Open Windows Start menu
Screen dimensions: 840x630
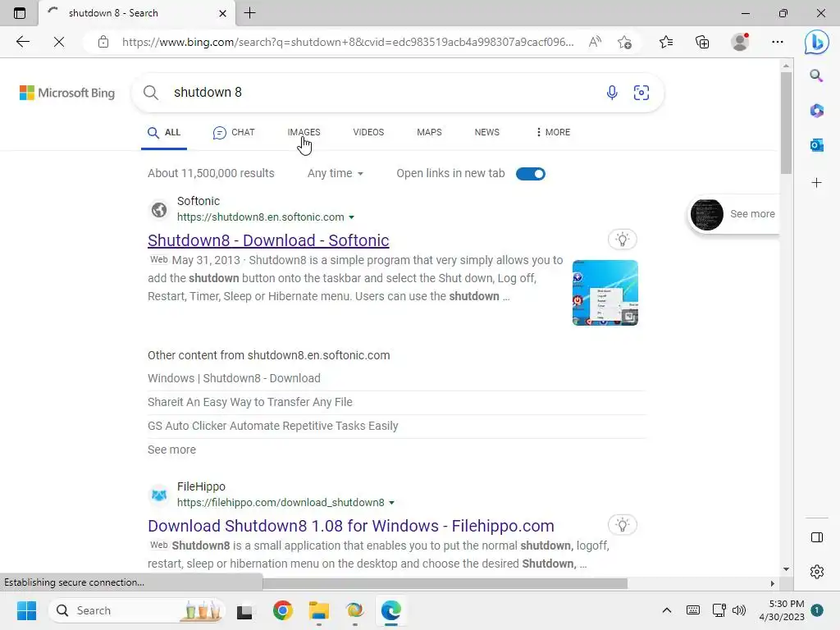click(x=26, y=610)
